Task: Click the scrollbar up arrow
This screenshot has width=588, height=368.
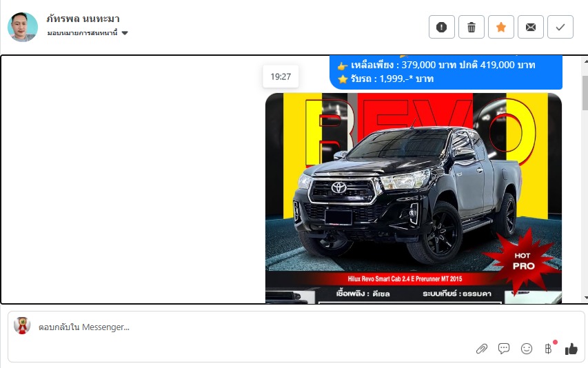Action: pyautogui.click(x=585, y=61)
